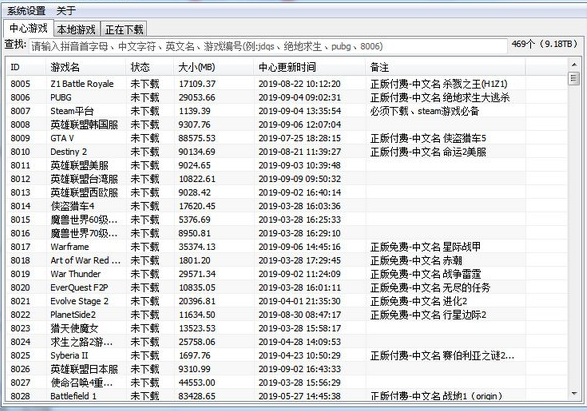Select the Steam平台 row
Image resolution: width=587 pixels, height=411 pixels.
pyautogui.click(x=287, y=111)
